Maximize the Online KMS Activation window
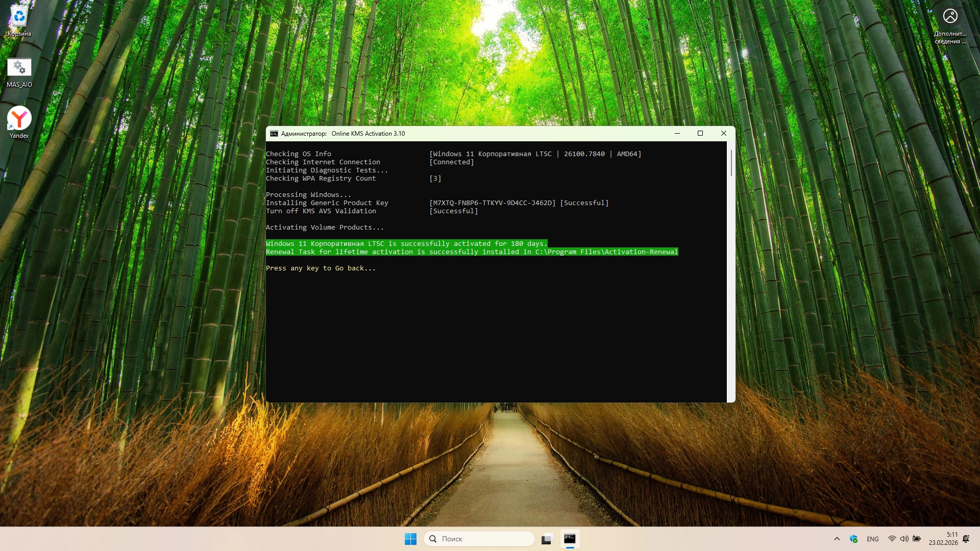Viewport: 980px width, 551px height. tap(700, 134)
